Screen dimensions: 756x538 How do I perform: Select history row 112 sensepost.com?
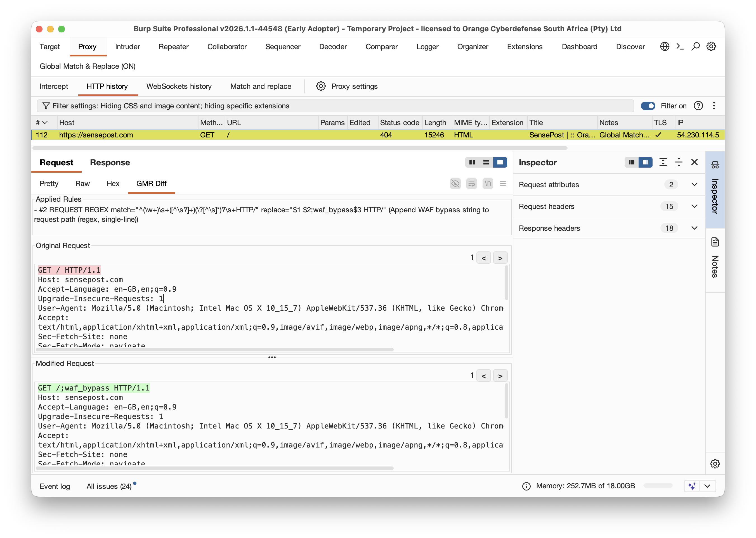pyautogui.click(x=378, y=135)
